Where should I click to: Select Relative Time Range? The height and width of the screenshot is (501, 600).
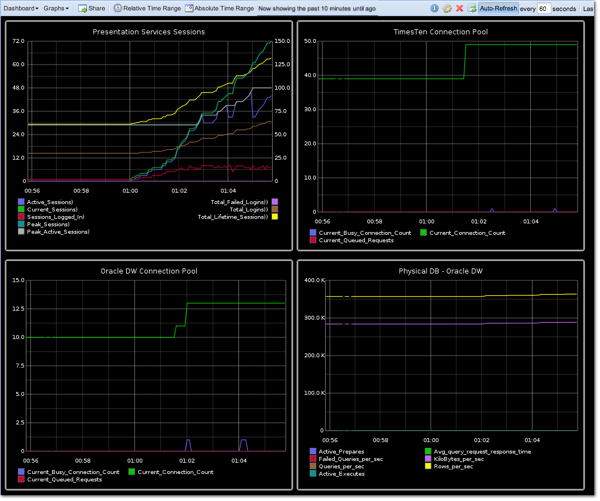coord(150,8)
